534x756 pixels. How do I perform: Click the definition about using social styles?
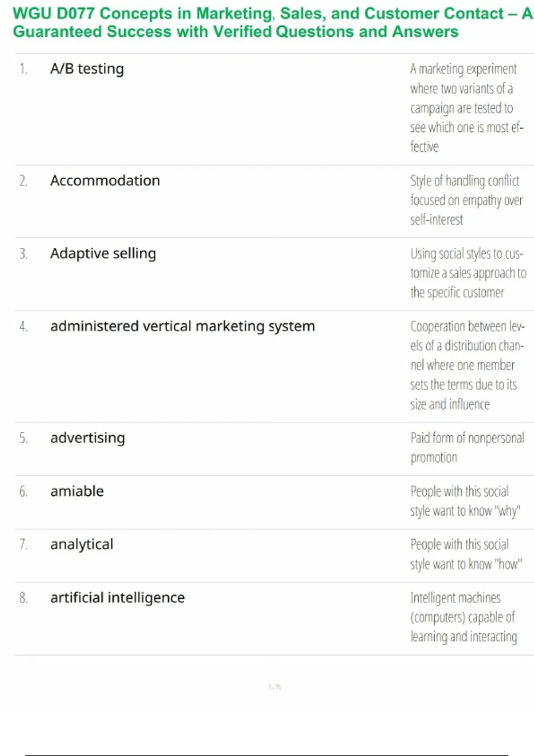(x=467, y=273)
